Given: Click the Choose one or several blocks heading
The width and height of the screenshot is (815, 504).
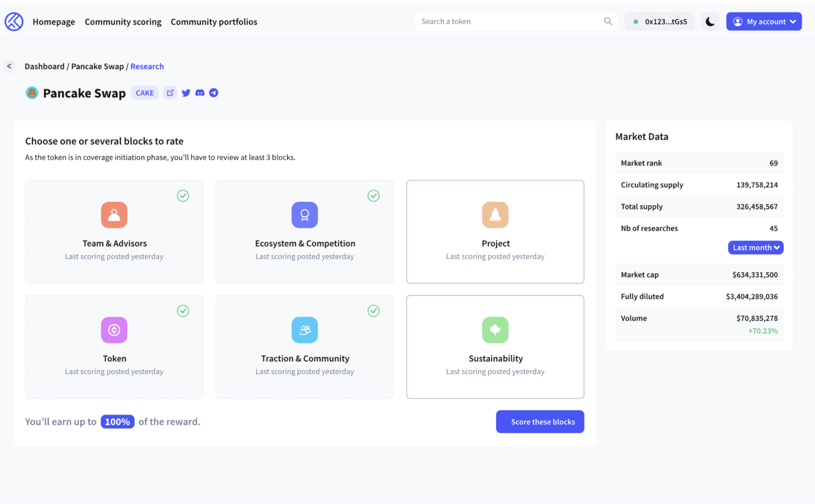Looking at the screenshot, I should [x=104, y=141].
